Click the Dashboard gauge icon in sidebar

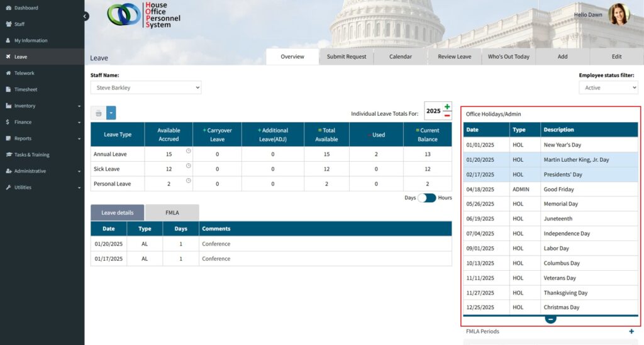tap(8, 8)
